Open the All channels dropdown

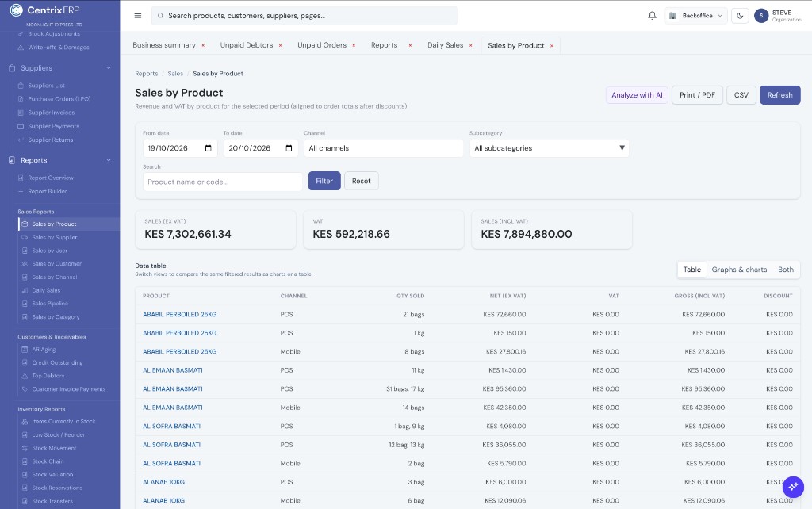coord(383,148)
